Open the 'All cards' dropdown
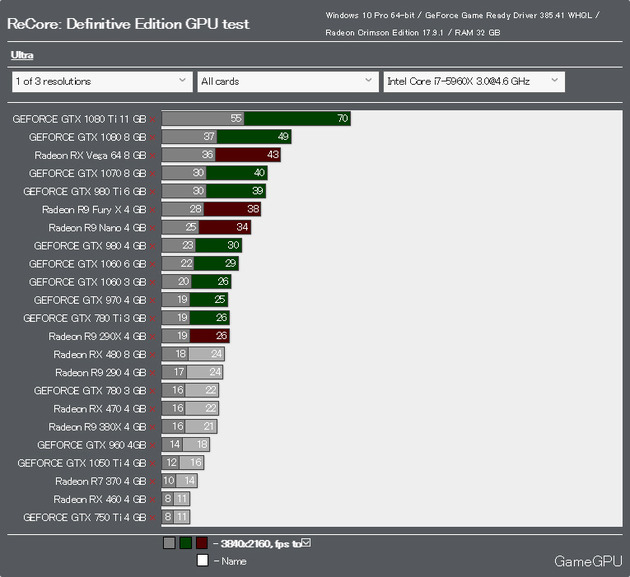Image resolution: width=630 pixels, height=577 pixels. (288, 82)
